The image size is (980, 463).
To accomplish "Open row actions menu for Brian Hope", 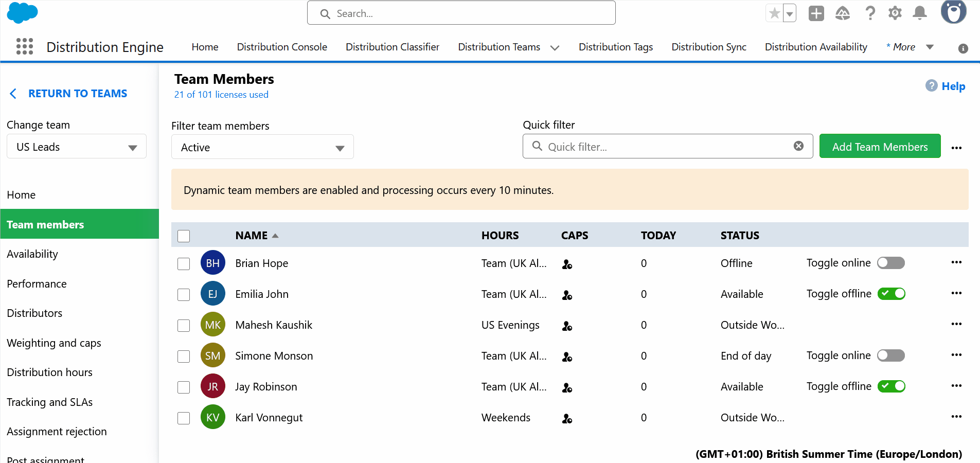I will pyautogui.click(x=957, y=262).
